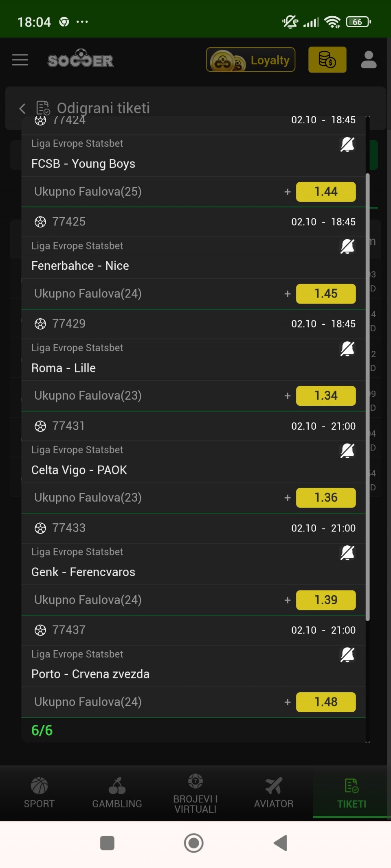The image size is (391, 868).
Task: Go back from Odigrani tiketi
Action: (x=22, y=108)
